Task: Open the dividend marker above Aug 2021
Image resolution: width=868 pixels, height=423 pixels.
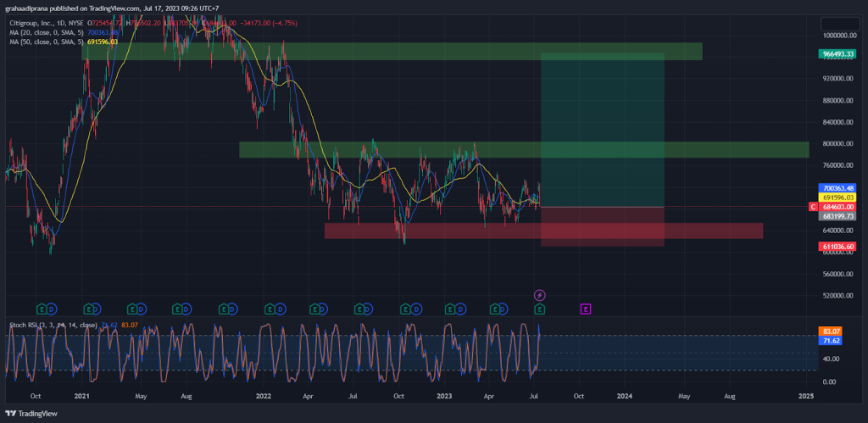Action: pos(186,309)
